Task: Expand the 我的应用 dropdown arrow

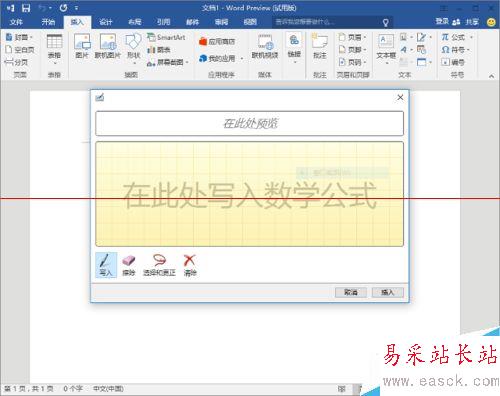Action: click(242, 59)
